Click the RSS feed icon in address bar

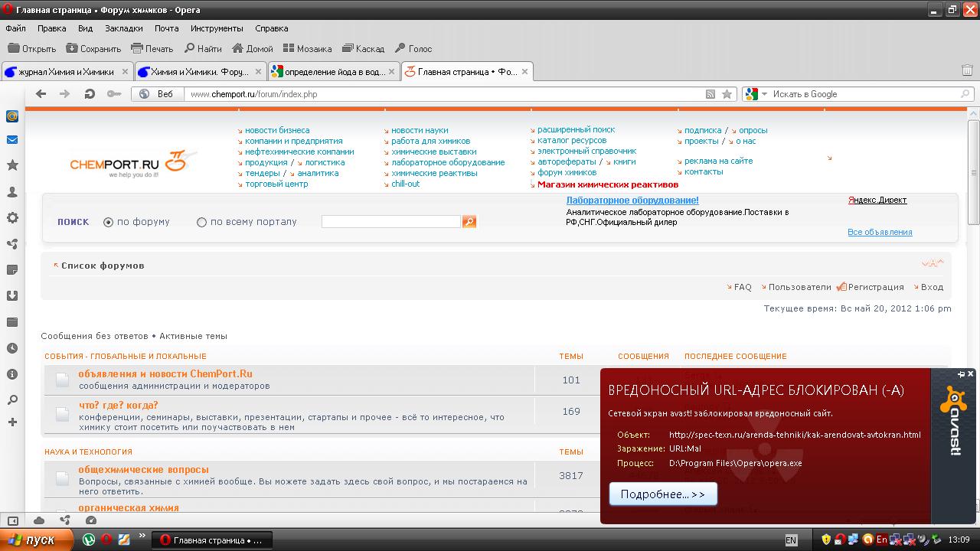pyautogui.click(x=710, y=94)
